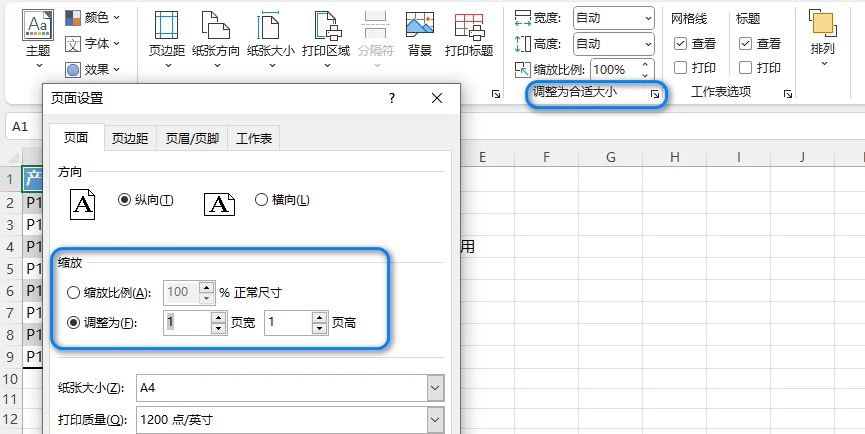Click the 缩放比例 scale icon in ribbon
865x434 pixels.
[522, 69]
